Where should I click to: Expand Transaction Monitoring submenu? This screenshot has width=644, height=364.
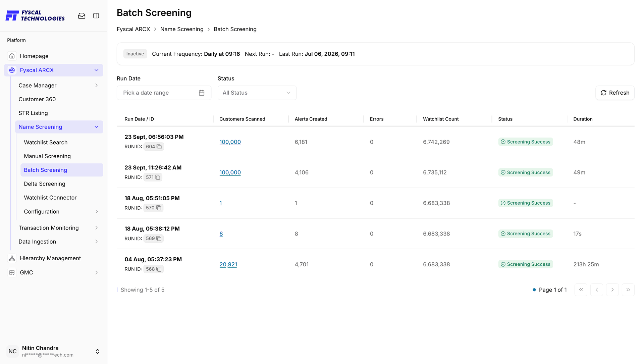pos(97,228)
